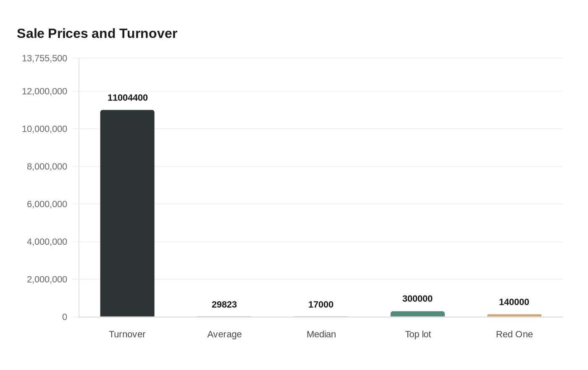The image size is (588, 370).
Task: Click the x-axis label Average
Action: (x=224, y=334)
